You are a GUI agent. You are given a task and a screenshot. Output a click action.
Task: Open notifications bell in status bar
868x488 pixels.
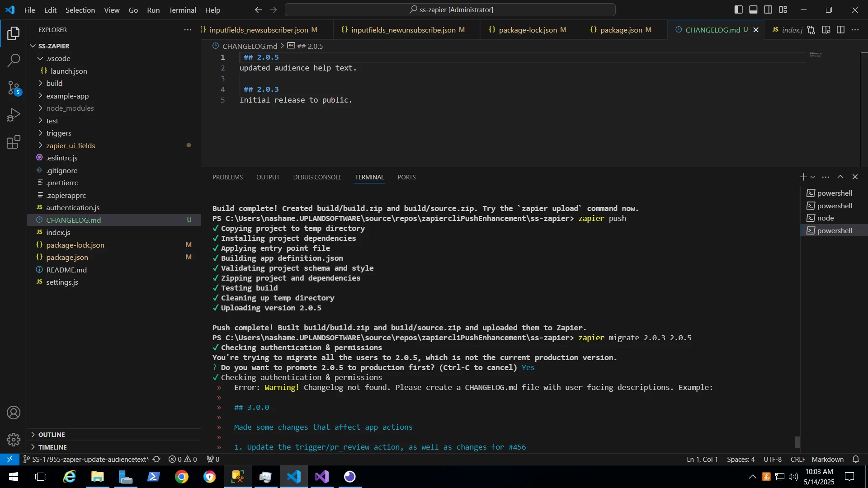[x=856, y=460]
